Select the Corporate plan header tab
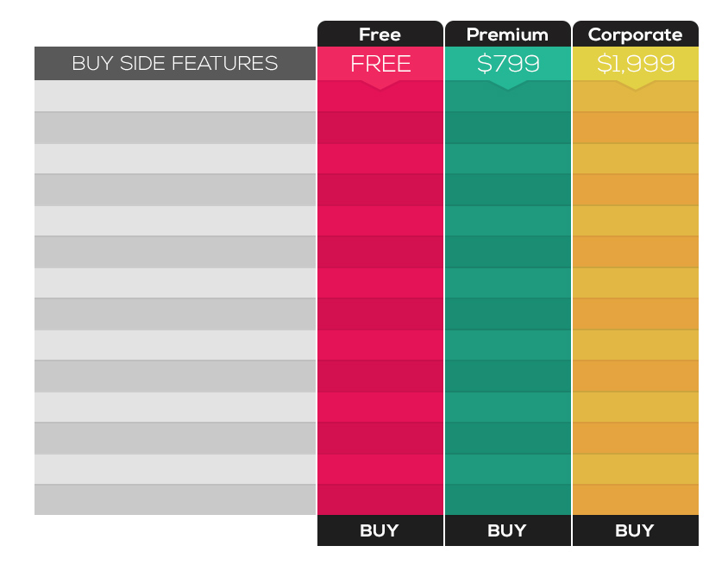 click(x=635, y=35)
